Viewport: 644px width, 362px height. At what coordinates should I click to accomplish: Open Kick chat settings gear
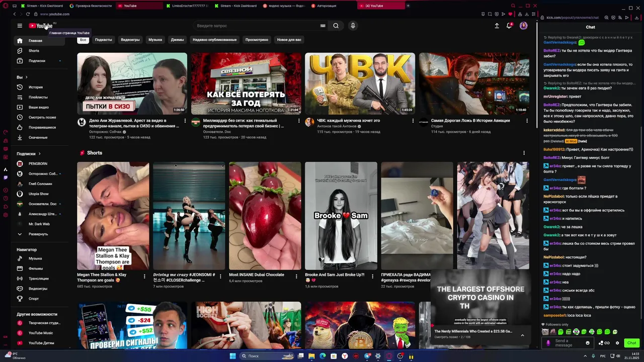point(617,343)
